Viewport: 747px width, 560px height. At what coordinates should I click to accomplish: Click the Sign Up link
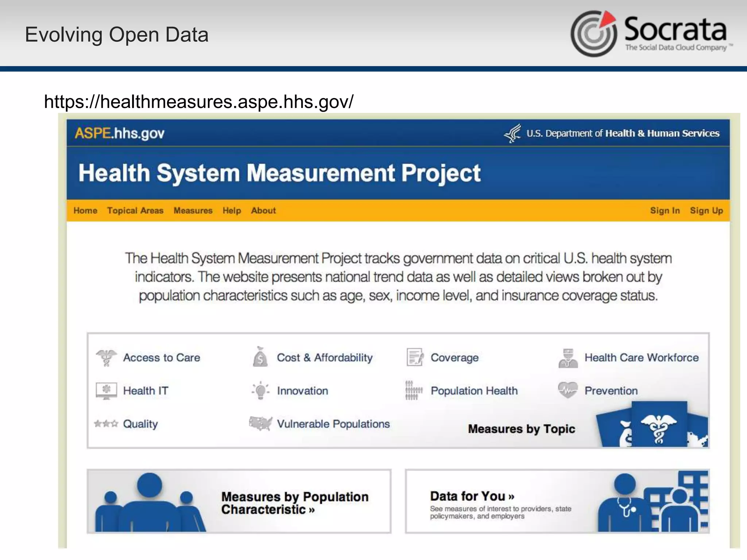706,211
